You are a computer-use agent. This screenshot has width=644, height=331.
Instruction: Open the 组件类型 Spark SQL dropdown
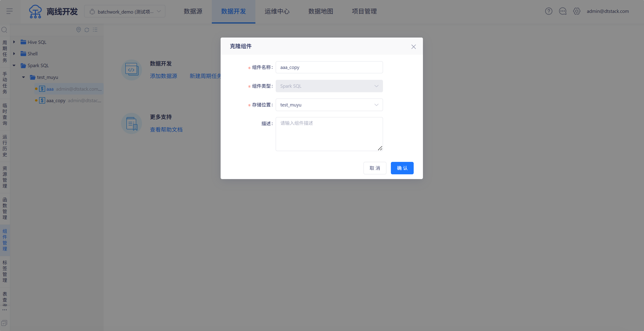click(x=329, y=86)
